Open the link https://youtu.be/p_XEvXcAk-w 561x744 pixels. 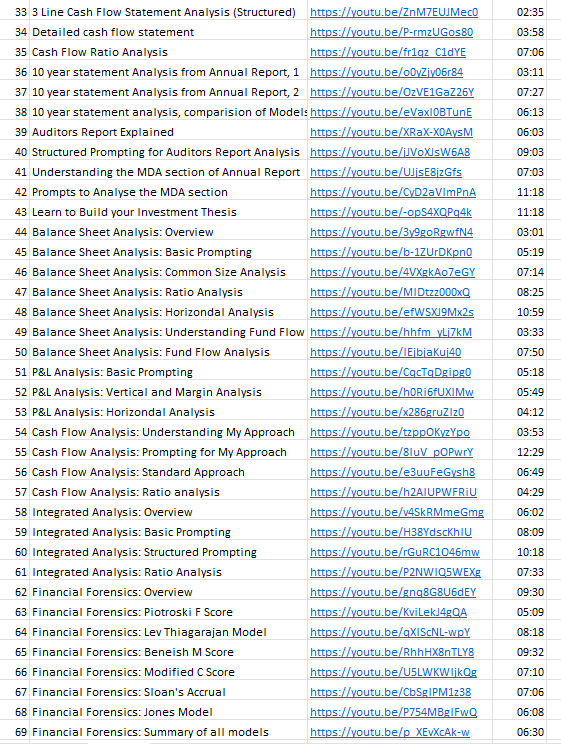pos(390,732)
